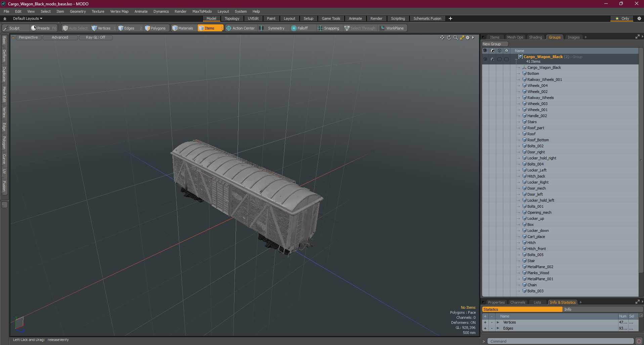Maximize the viewport with the orange arrow icon
The image size is (644, 345).
click(x=462, y=38)
